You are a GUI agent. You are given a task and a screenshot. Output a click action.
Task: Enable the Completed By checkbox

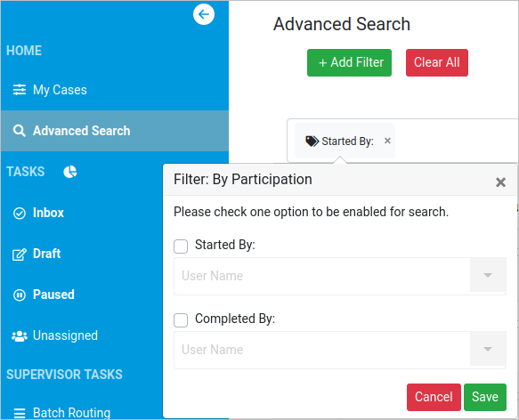coord(181,320)
